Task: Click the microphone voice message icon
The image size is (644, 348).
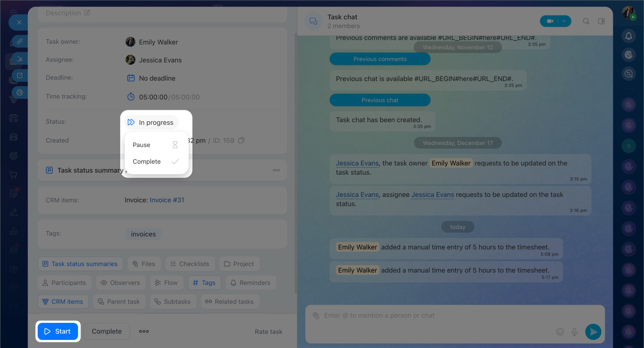Action: tap(574, 331)
